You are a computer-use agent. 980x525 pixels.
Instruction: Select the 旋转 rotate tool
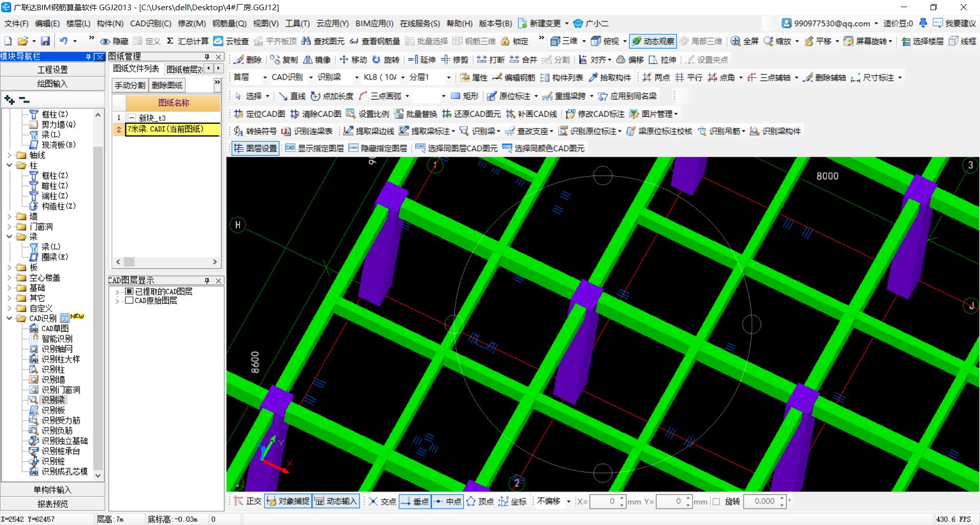385,60
